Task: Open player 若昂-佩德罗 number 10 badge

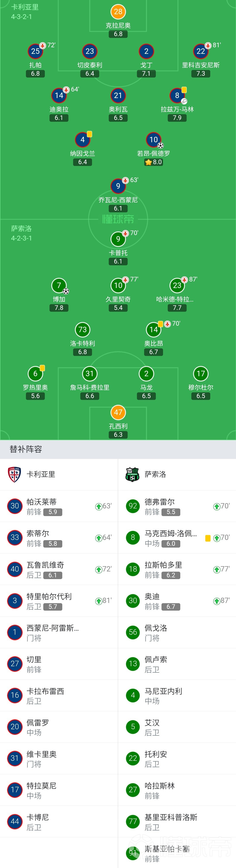Action: click(x=154, y=140)
